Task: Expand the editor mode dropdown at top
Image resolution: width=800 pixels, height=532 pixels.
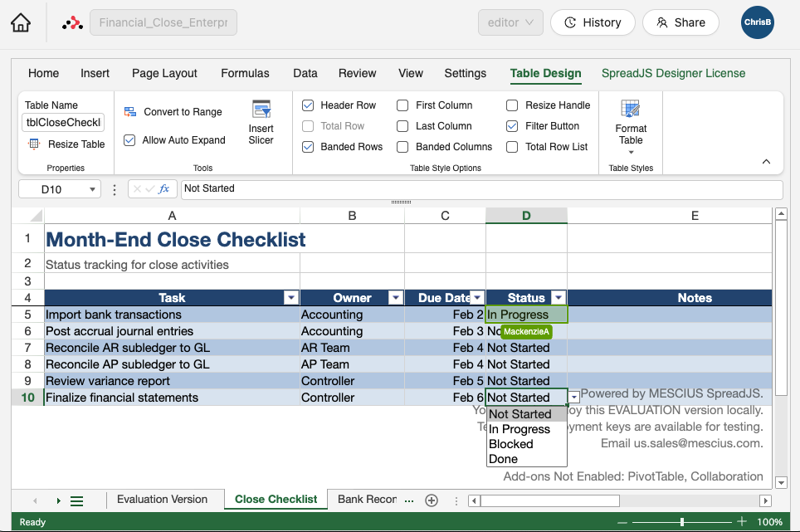Action: point(510,22)
